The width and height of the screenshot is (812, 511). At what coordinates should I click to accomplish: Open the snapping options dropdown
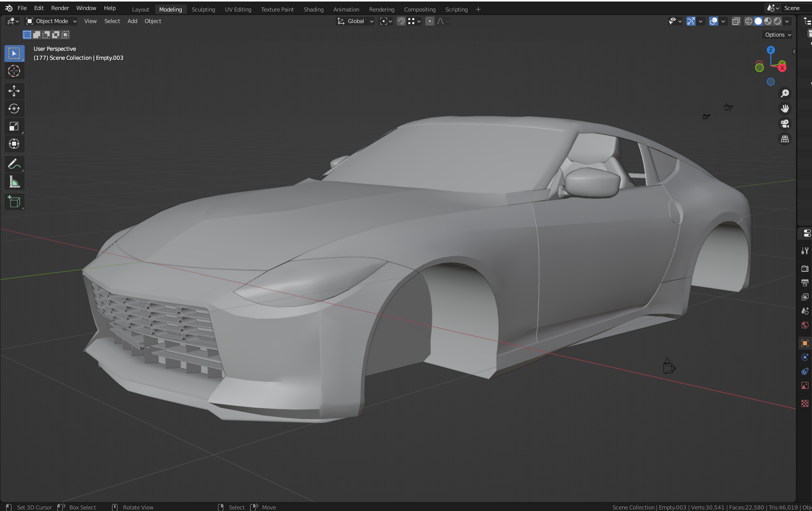coord(415,21)
